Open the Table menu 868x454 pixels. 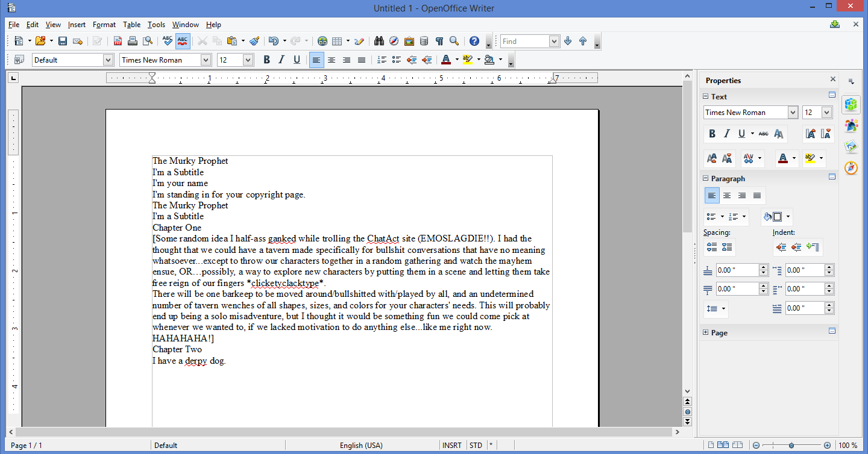(132, 25)
